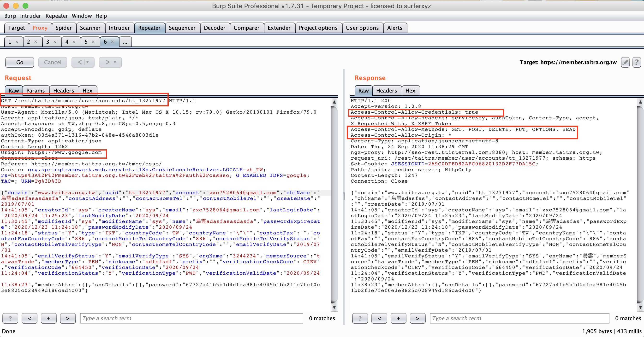Close Repeater tab 3
Screen dimensions: 644x337
coord(55,42)
